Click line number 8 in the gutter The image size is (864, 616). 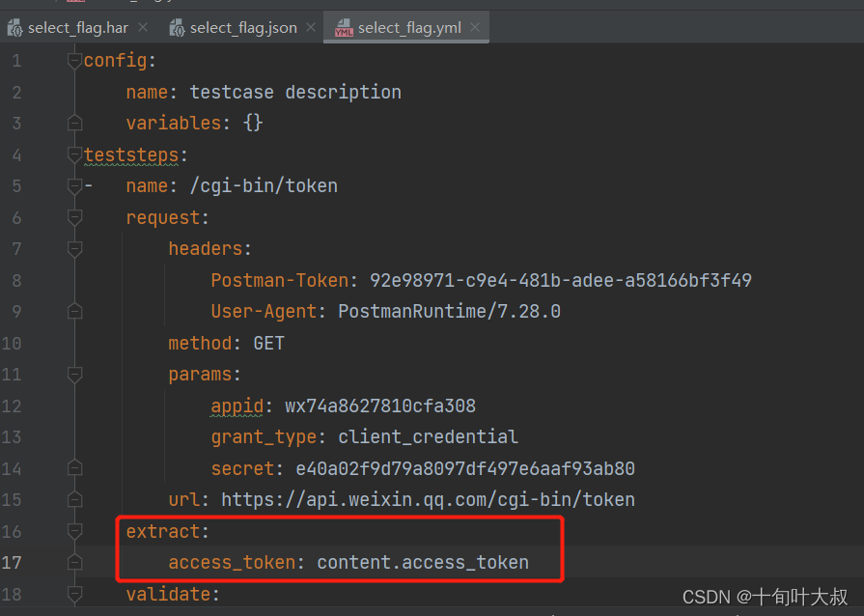(16, 280)
